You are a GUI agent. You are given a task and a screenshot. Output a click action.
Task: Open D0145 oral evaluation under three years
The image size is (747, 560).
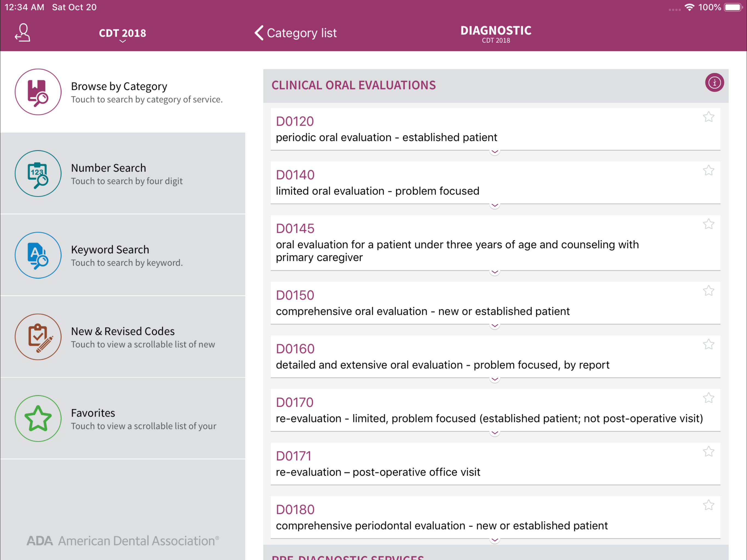pyautogui.click(x=495, y=243)
